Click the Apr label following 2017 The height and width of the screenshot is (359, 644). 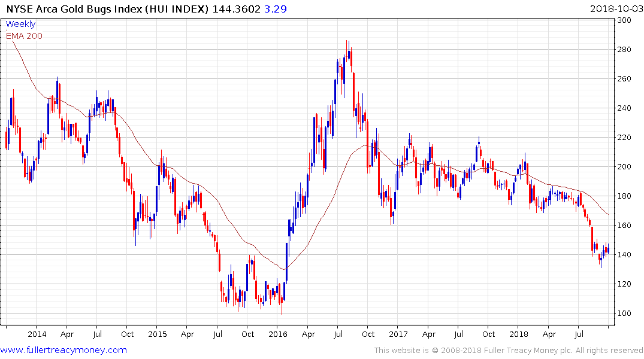point(428,334)
